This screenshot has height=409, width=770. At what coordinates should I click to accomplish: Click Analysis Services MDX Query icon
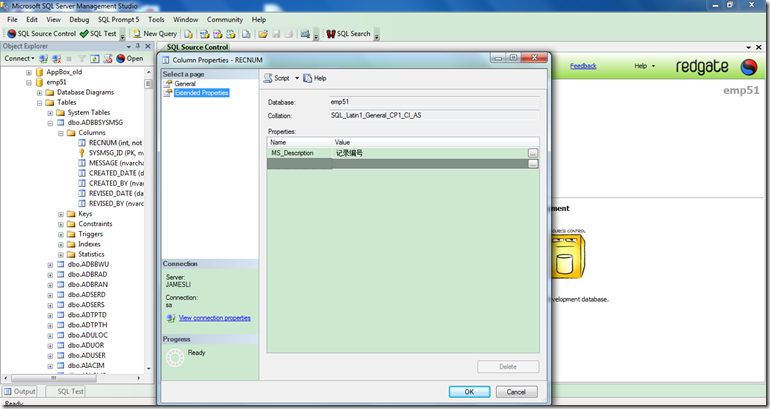coord(205,34)
